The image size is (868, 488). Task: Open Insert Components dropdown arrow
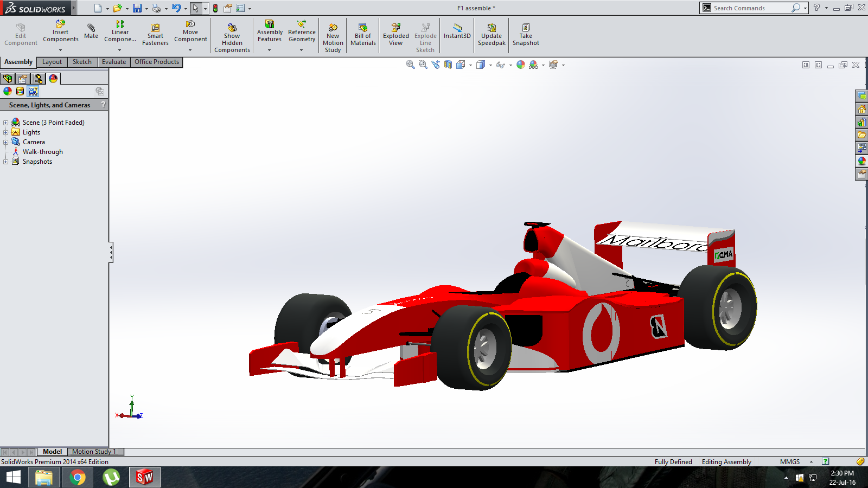tap(60, 50)
